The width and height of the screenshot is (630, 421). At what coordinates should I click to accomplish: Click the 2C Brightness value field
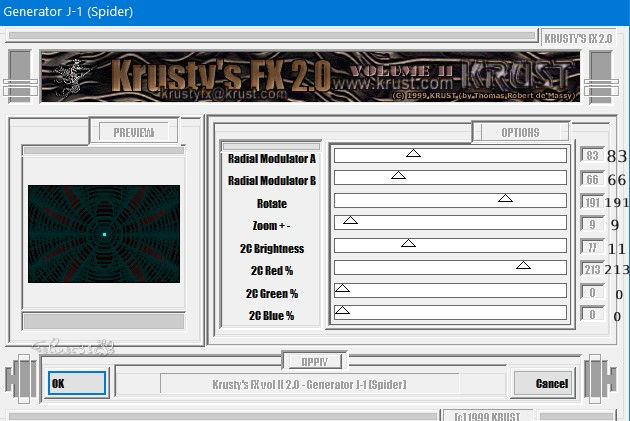(x=592, y=247)
